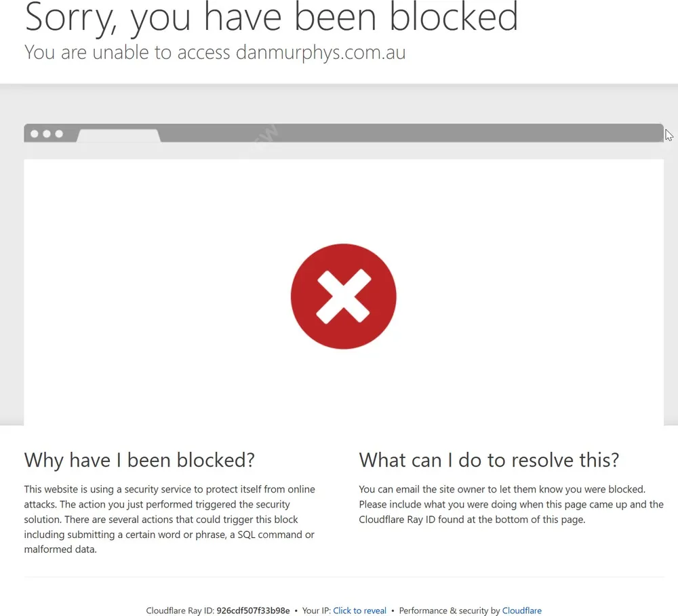Click the 'You can email the site owner' sentence
This screenshot has width=678, height=616.
click(502, 489)
